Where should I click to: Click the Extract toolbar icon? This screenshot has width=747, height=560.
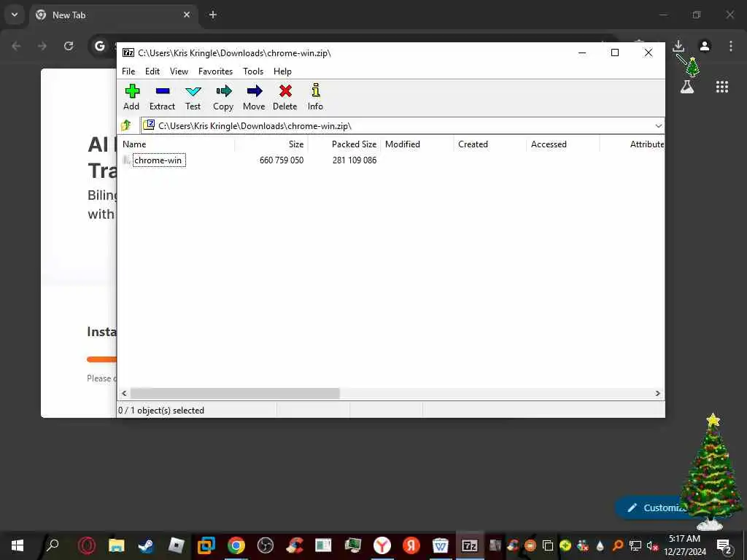tap(162, 97)
